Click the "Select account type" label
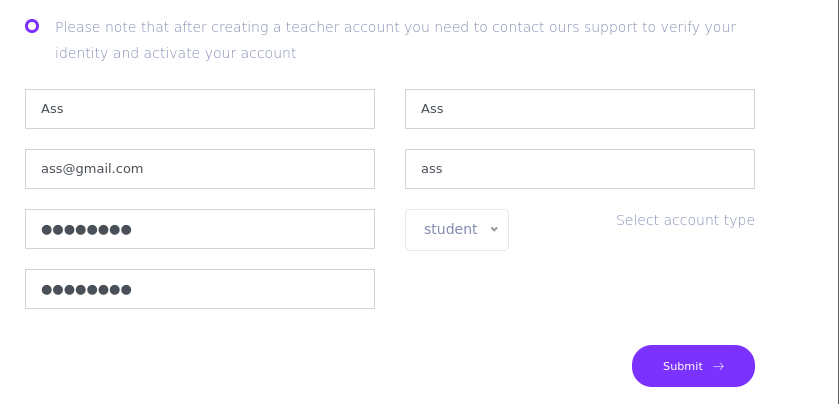 coord(685,220)
